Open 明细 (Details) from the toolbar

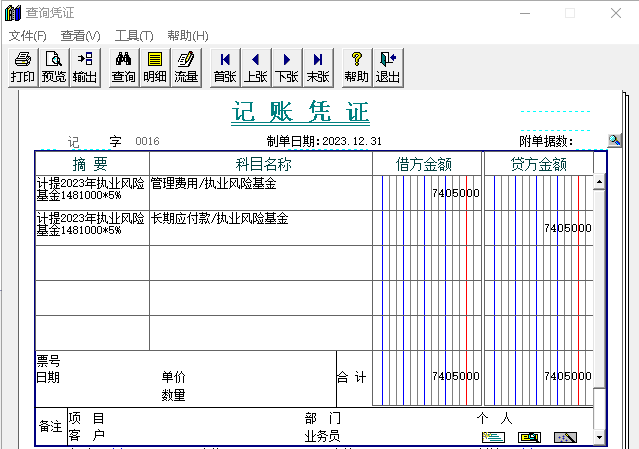point(155,67)
